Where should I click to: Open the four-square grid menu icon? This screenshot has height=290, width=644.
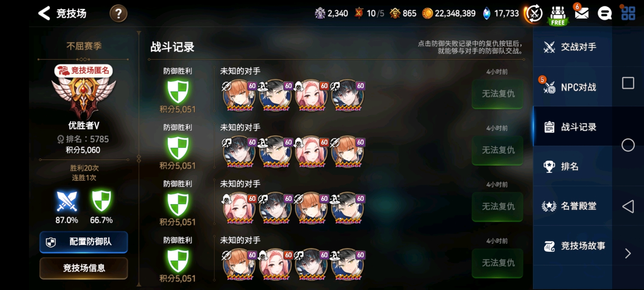(628, 14)
